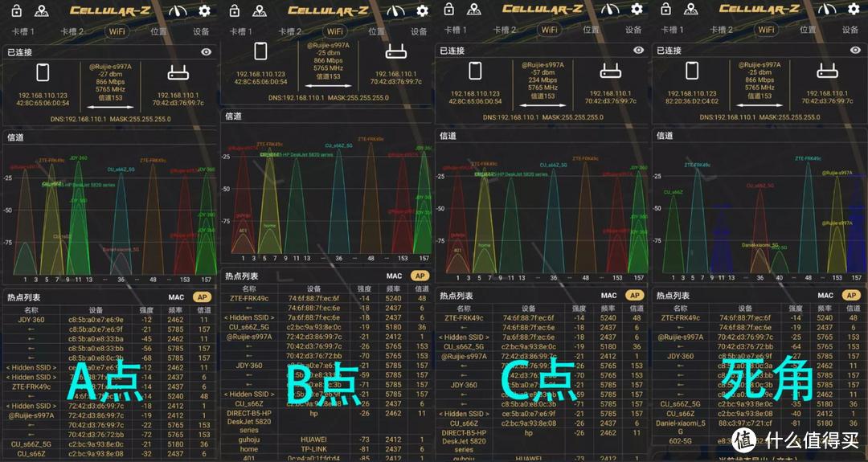Switch hotspot list to AP in first screenshot

click(x=202, y=297)
